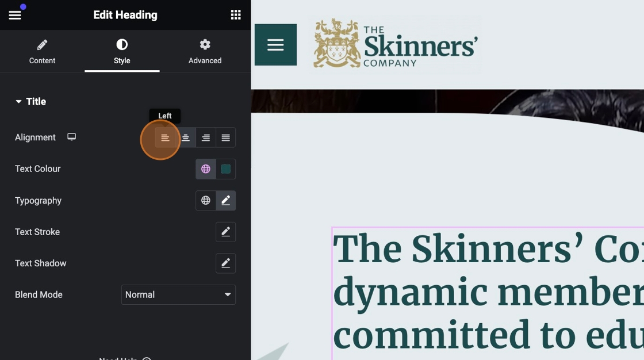Click the Text Shadow label
The height and width of the screenshot is (360, 644).
point(41,263)
